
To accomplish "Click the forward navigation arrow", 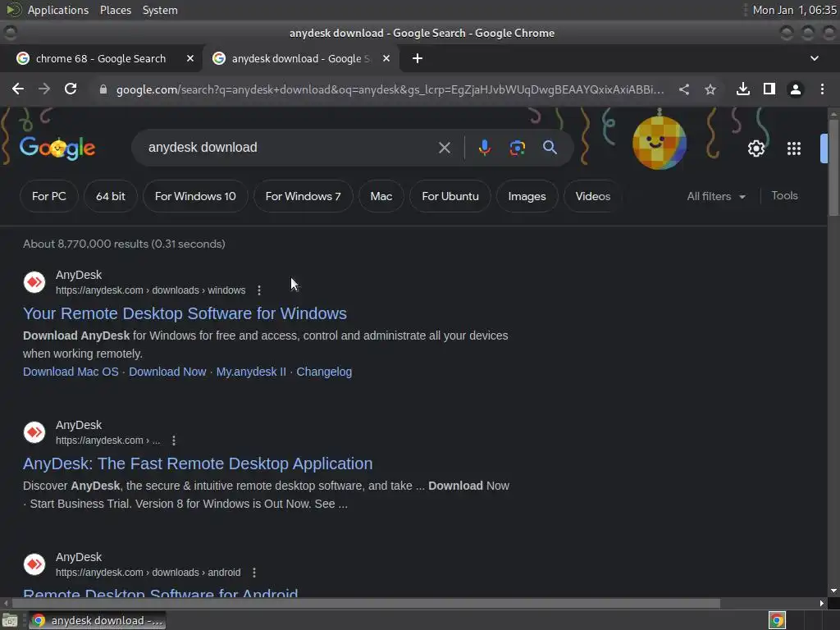I will click(44, 89).
